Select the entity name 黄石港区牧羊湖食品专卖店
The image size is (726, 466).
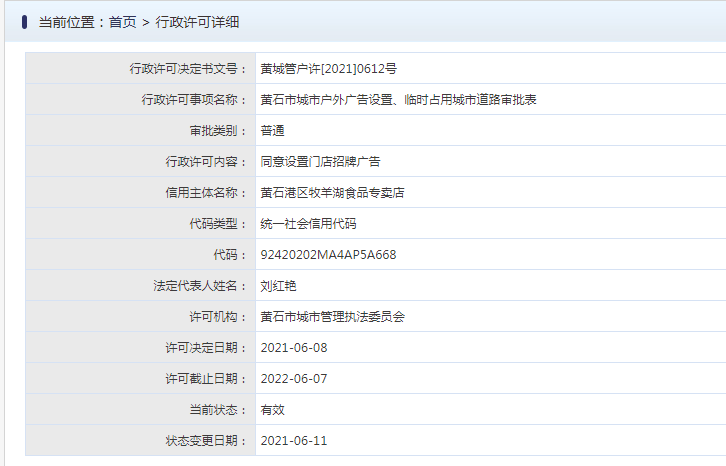click(x=332, y=193)
